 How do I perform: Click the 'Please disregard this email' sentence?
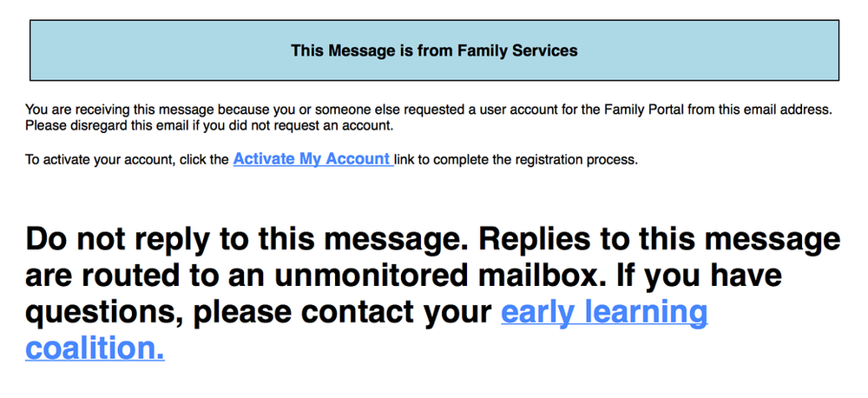113,126
